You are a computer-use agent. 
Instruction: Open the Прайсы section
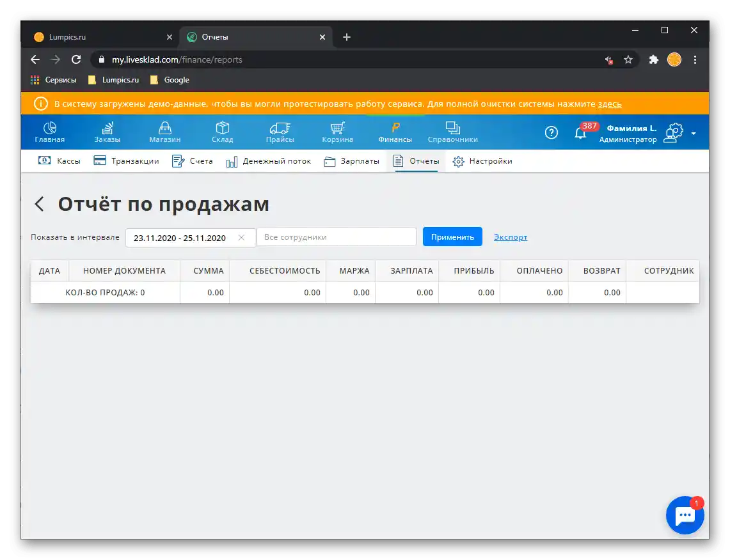(280, 132)
